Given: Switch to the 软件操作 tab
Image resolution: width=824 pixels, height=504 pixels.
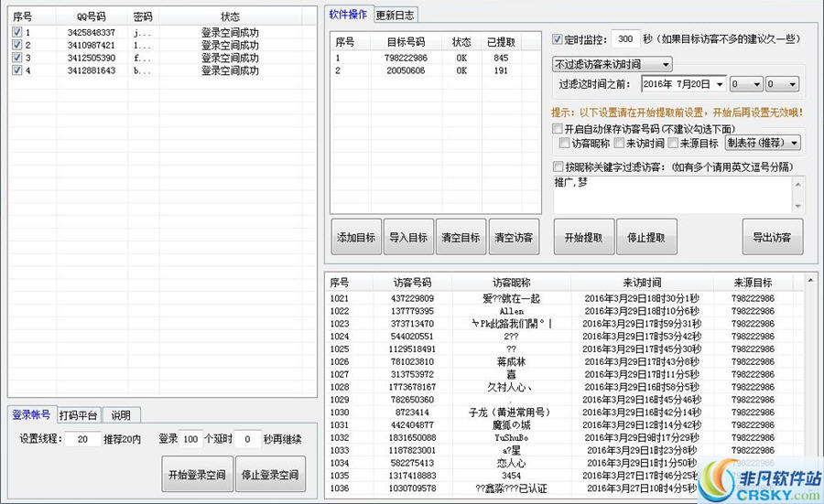Looking at the screenshot, I should pos(348,15).
